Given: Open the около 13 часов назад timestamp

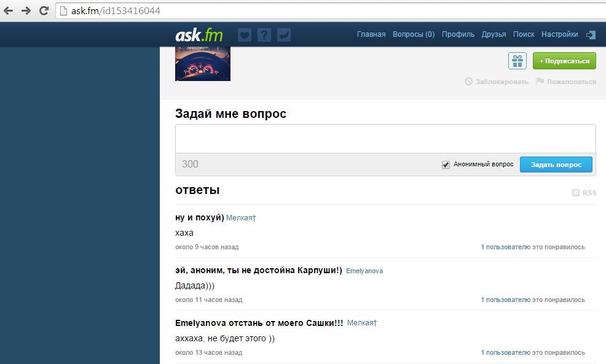Looking at the screenshot, I should click(209, 353).
